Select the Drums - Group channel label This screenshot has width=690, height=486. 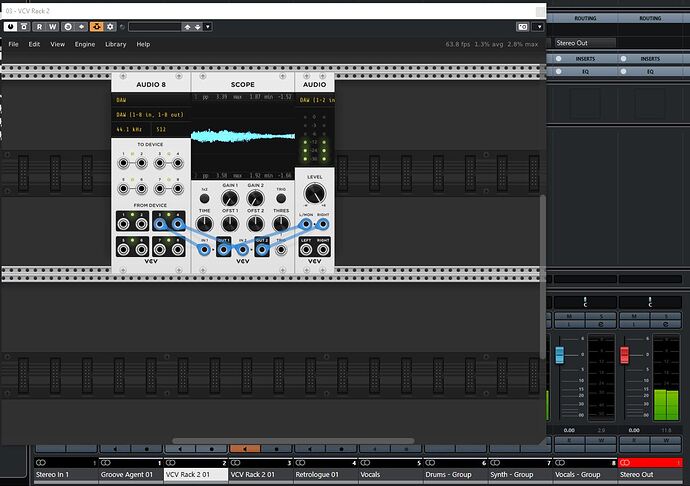(455, 475)
